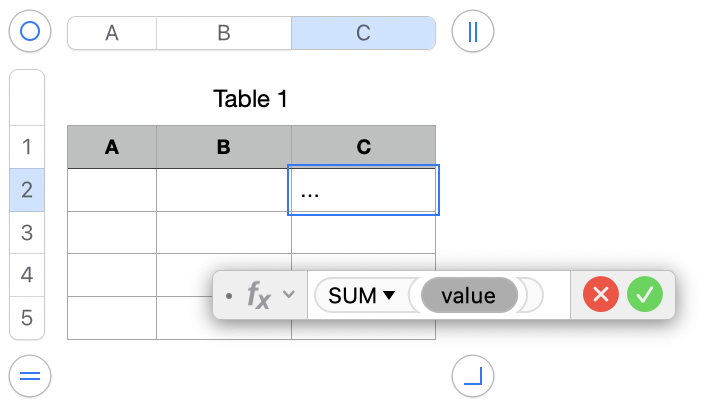Select column A header tab

pos(112,32)
